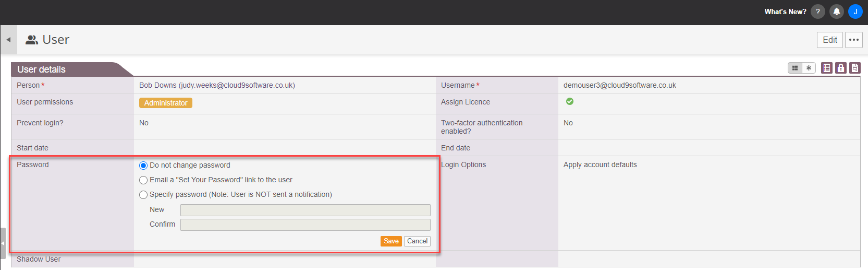Open the notifications bell

click(837, 11)
